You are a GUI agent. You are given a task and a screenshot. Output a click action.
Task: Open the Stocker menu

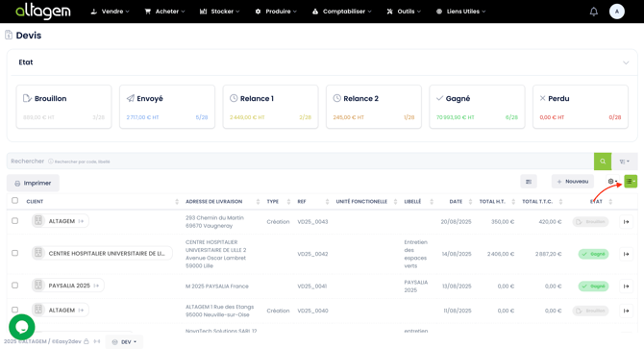[219, 12]
